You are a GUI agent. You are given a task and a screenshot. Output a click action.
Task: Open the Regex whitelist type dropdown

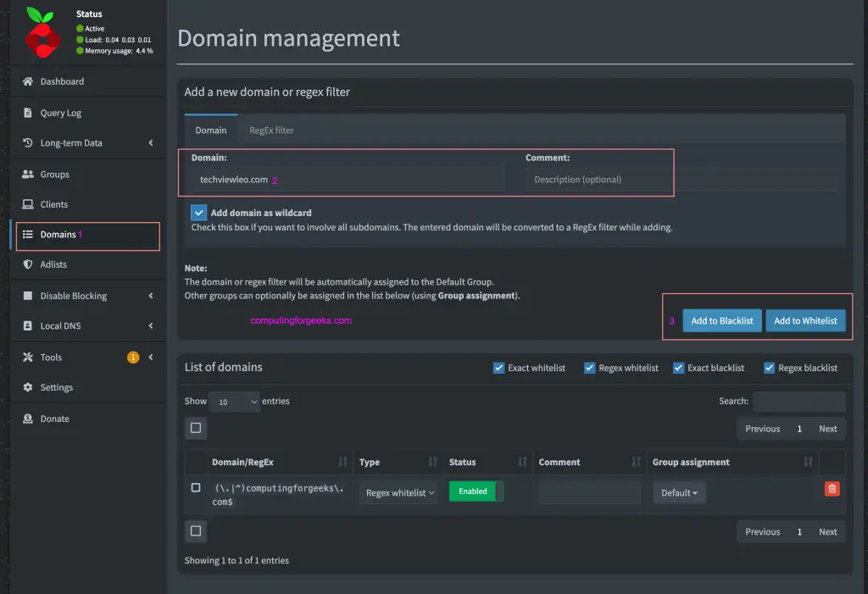398,492
